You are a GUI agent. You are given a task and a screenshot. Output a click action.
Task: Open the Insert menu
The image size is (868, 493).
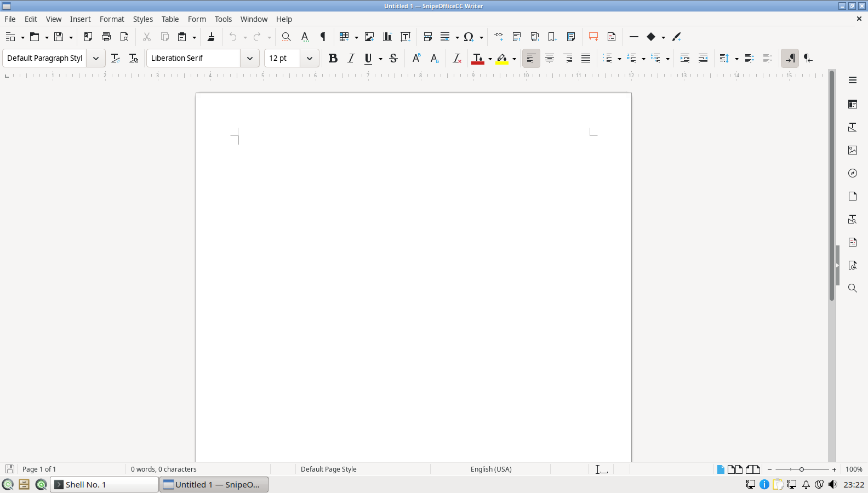click(x=81, y=19)
